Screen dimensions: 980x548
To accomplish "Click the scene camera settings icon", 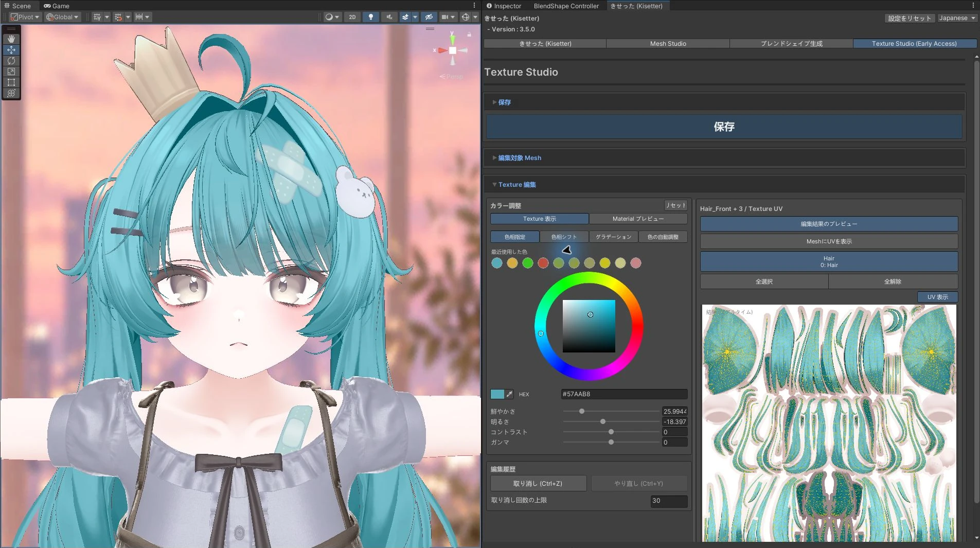I will (x=445, y=17).
